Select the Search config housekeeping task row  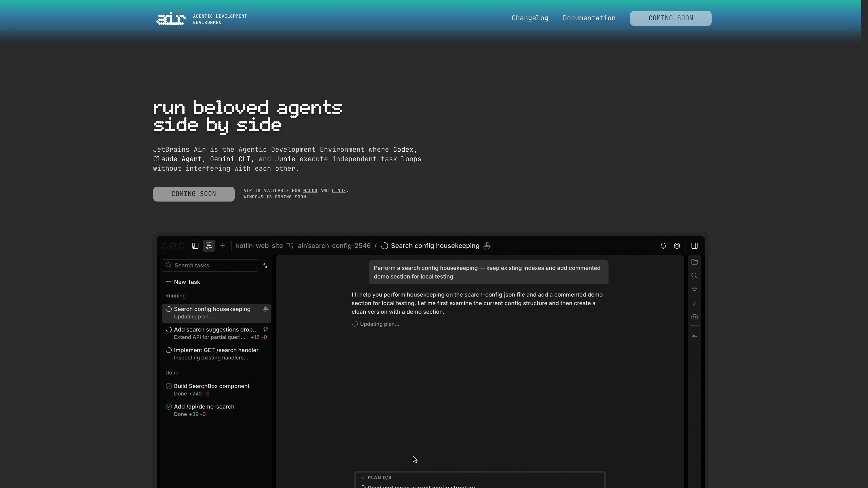[x=216, y=313]
